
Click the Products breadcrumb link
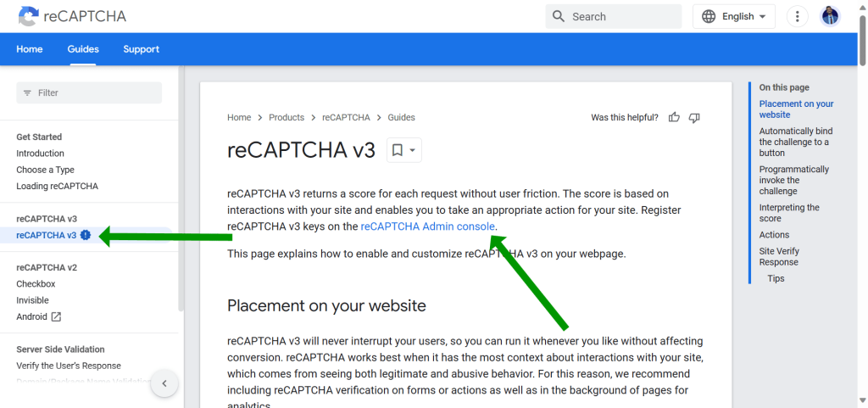click(x=287, y=117)
